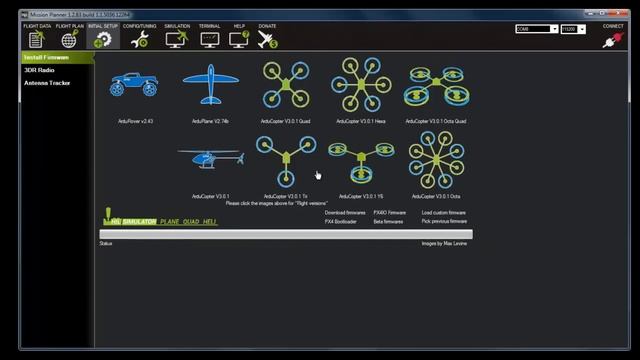
Task: Open 3DR Radio in sidebar
Action: click(39, 70)
